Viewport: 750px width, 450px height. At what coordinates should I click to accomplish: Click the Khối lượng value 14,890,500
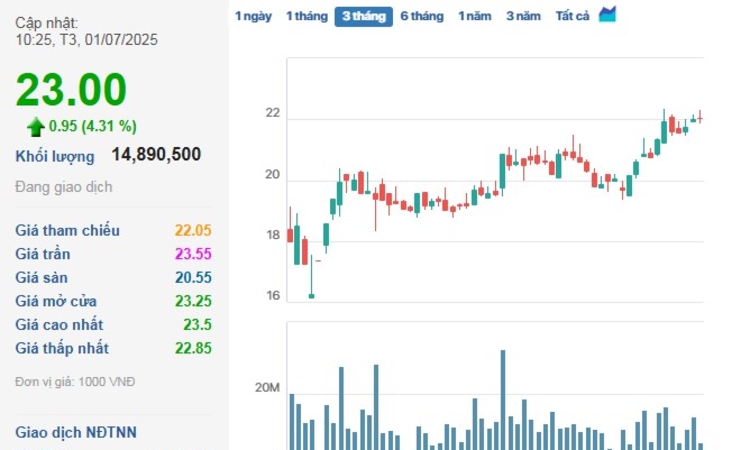tap(156, 154)
